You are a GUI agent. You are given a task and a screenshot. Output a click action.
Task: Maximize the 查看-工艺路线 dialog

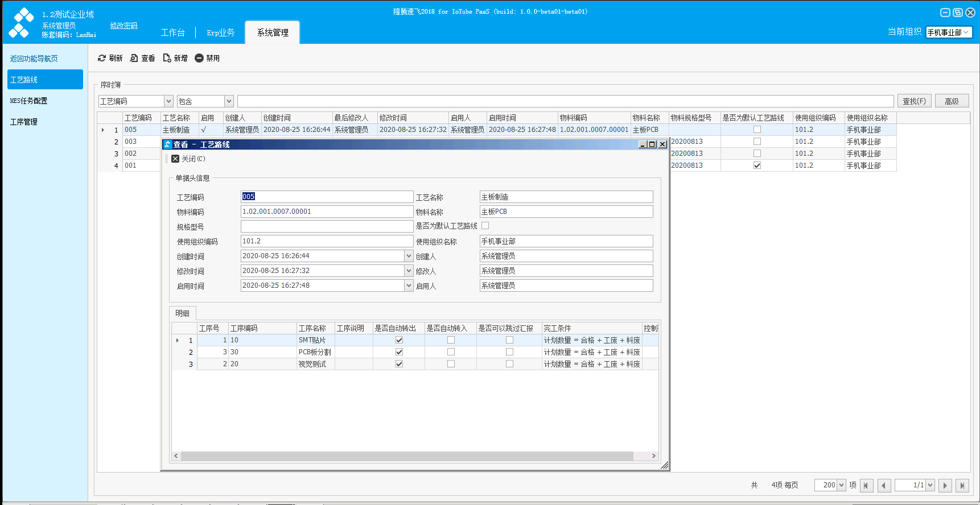pos(652,144)
